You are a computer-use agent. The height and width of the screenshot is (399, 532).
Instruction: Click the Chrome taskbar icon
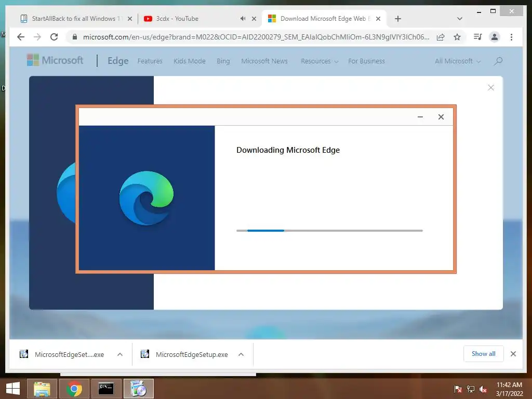coord(74,389)
